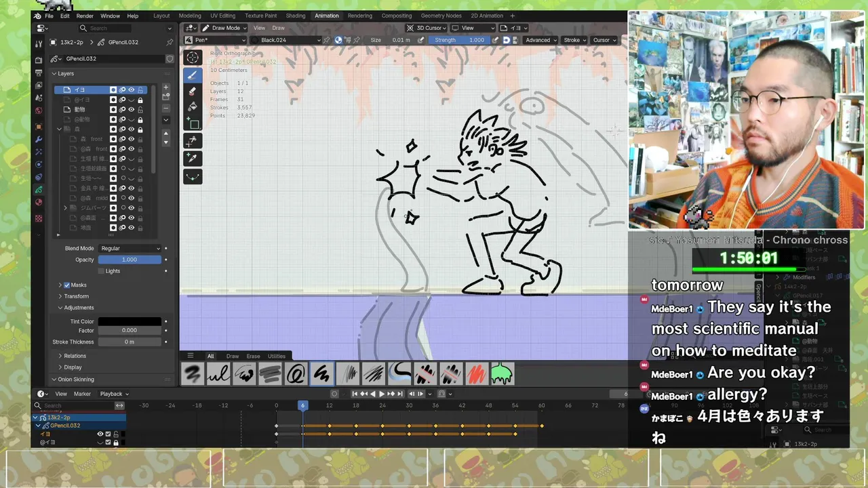This screenshot has height=488, width=868.
Task: Toggle mask for the イヨ layer
Action: pos(113,89)
